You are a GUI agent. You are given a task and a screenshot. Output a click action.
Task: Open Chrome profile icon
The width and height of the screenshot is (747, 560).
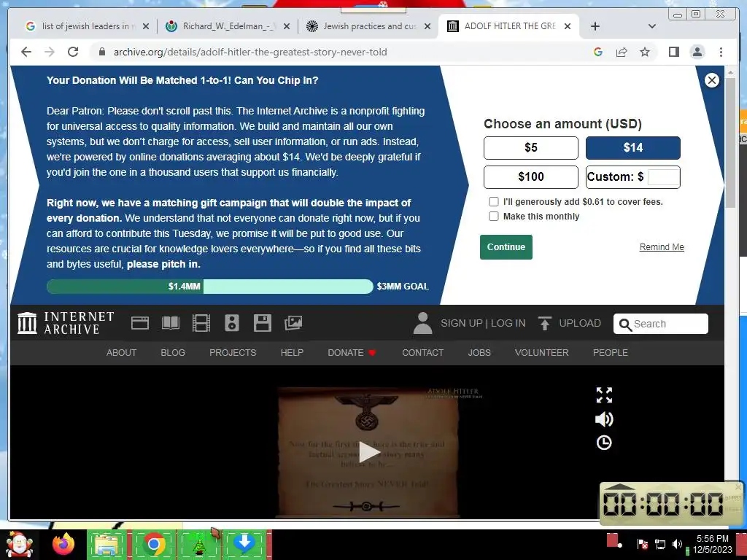697,52
